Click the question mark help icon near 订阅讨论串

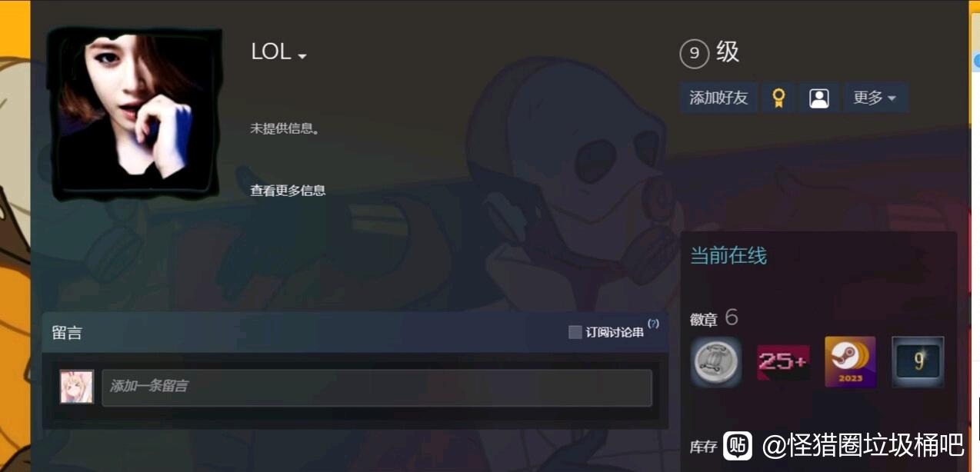653,324
